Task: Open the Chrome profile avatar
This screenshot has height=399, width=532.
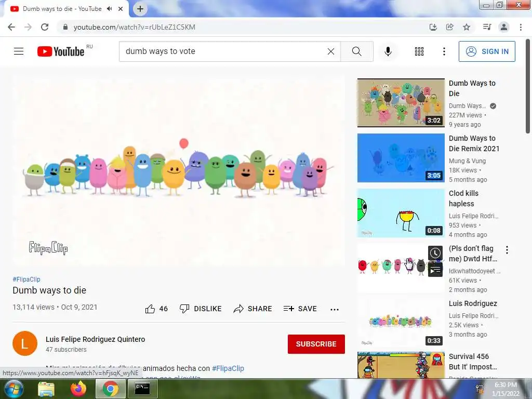Action: coord(504,27)
